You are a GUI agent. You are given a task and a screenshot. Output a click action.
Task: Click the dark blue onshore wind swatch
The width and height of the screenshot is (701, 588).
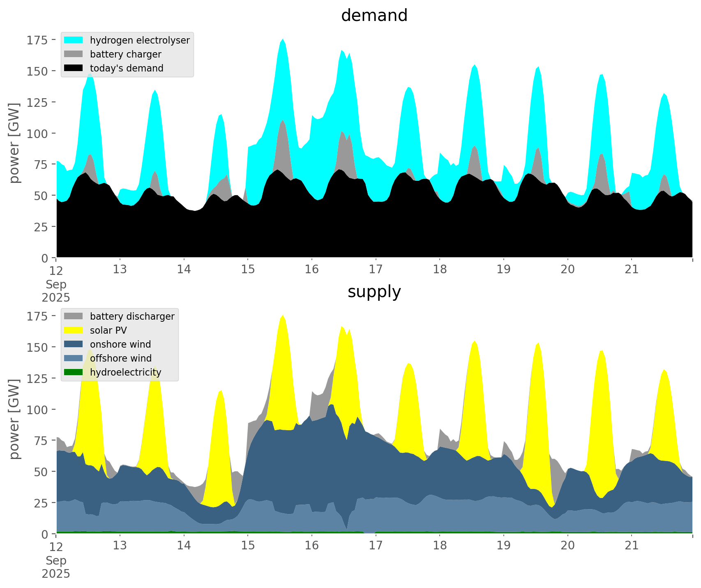[74, 344]
